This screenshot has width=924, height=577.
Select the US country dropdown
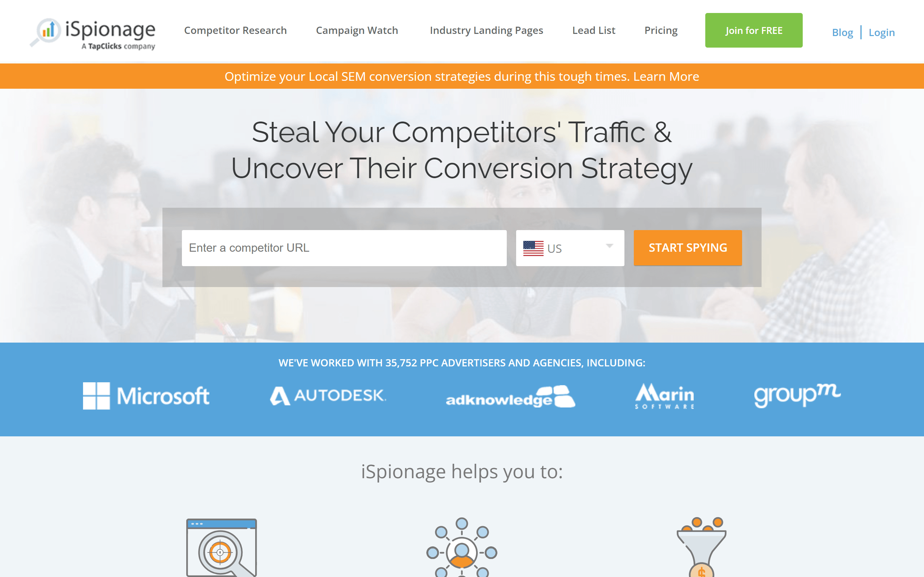click(x=569, y=248)
